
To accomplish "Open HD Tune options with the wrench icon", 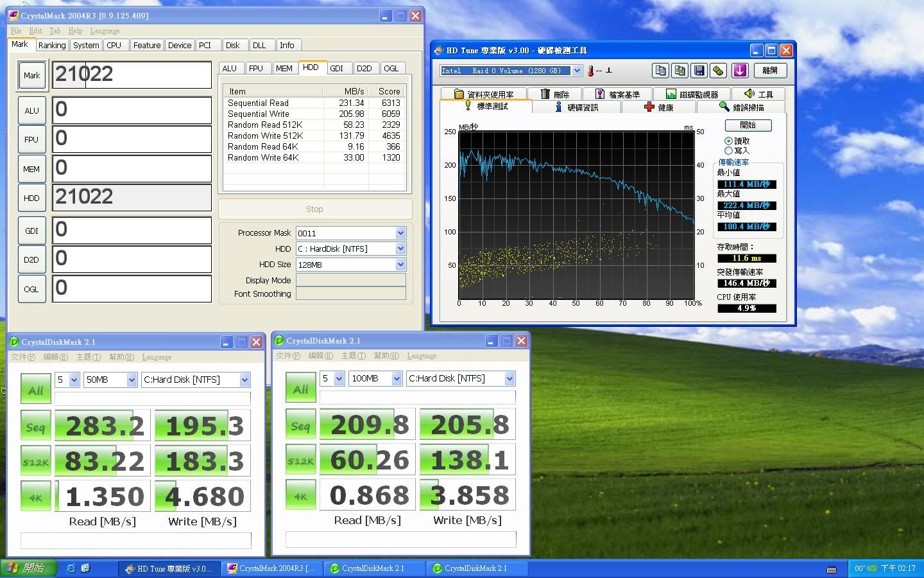I will (718, 71).
